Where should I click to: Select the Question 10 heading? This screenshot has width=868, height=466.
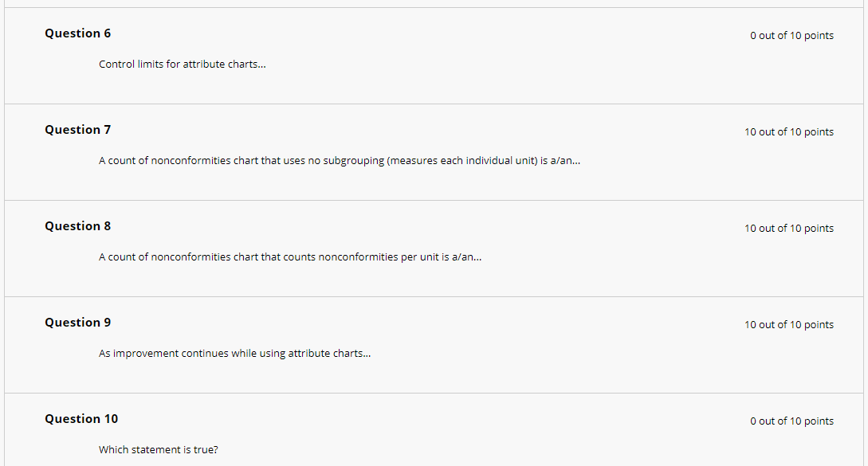coord(81,418)
